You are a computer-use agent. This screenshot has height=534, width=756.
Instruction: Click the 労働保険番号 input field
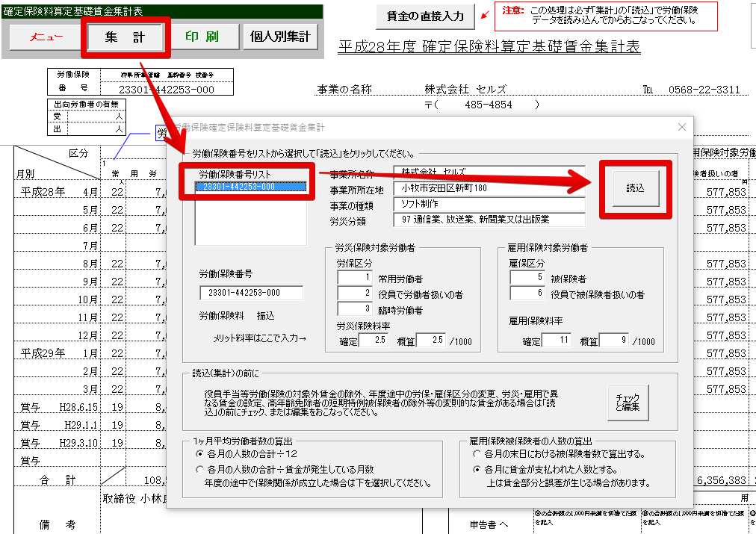[x=251, y=293]
